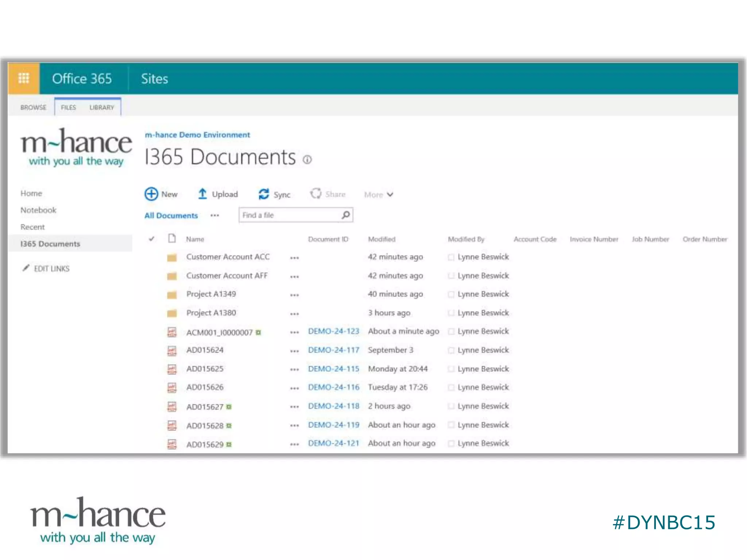
Task: Click the Sync library icon
Action: coord(264,194)
